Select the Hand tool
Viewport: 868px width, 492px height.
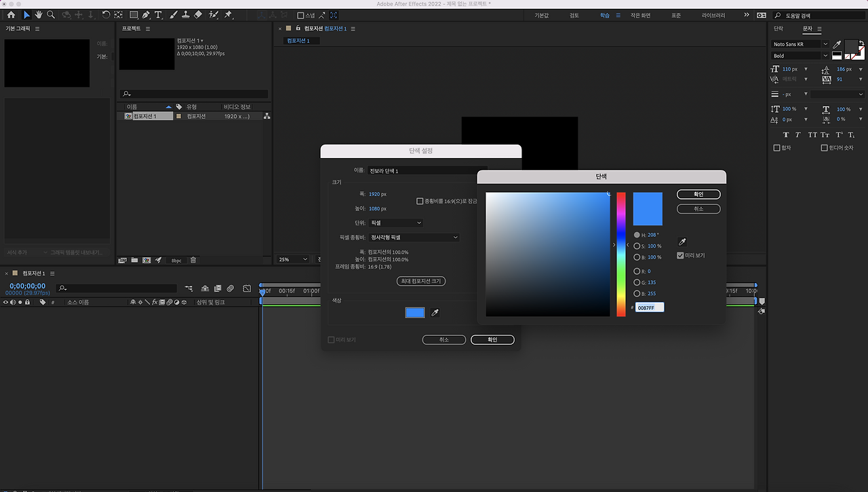tap(39, 14)
